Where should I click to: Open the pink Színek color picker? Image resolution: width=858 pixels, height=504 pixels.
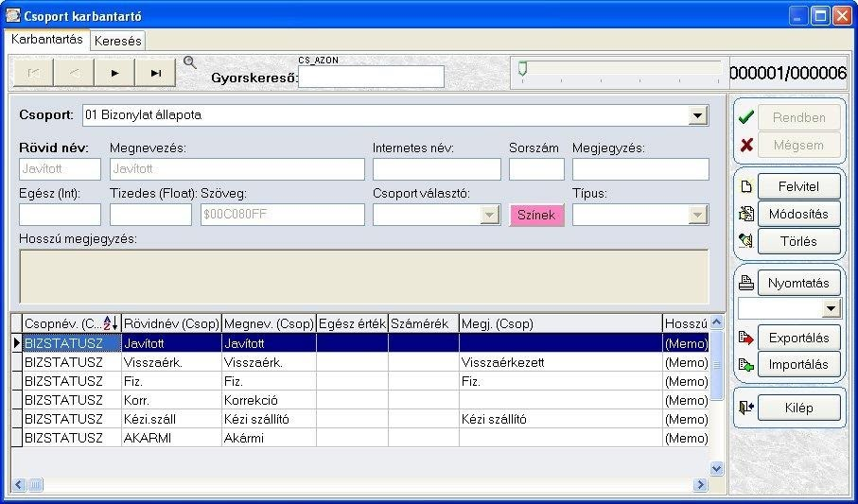(536, 215)
